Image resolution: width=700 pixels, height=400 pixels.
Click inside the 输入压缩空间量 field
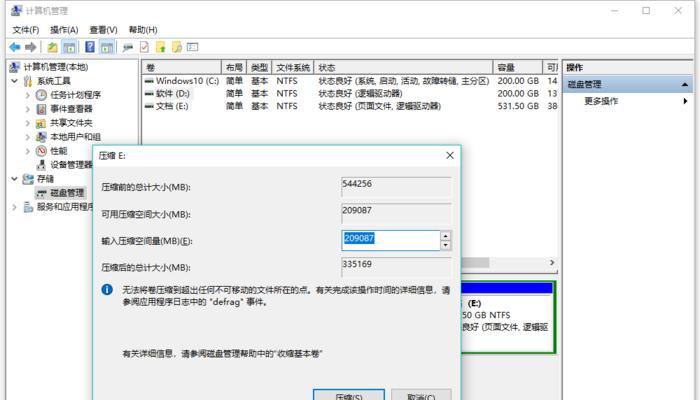point(391,241)
